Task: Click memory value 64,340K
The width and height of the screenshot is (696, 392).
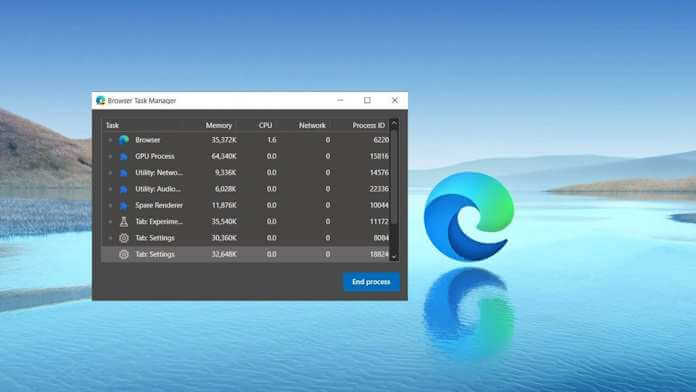Action: (224, 156)
